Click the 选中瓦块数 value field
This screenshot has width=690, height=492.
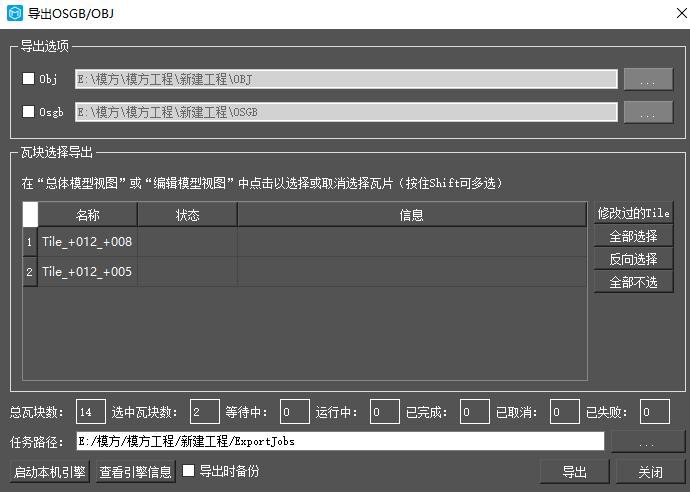click(x=205, y=412)
